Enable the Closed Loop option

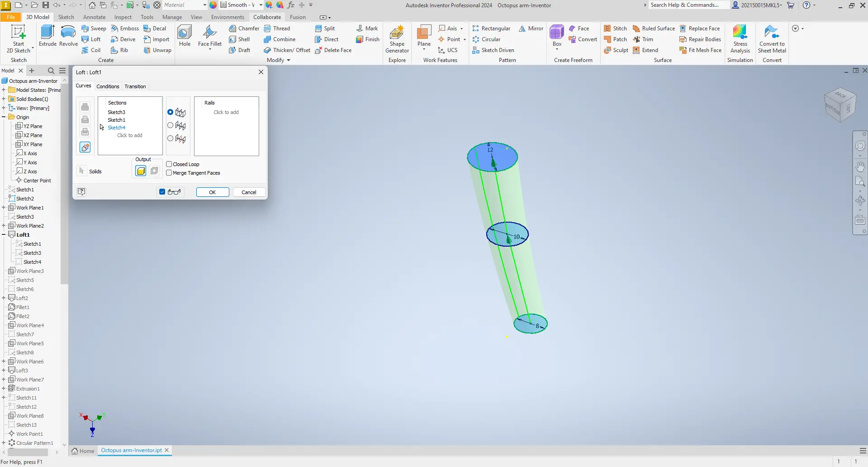point(169,164)
